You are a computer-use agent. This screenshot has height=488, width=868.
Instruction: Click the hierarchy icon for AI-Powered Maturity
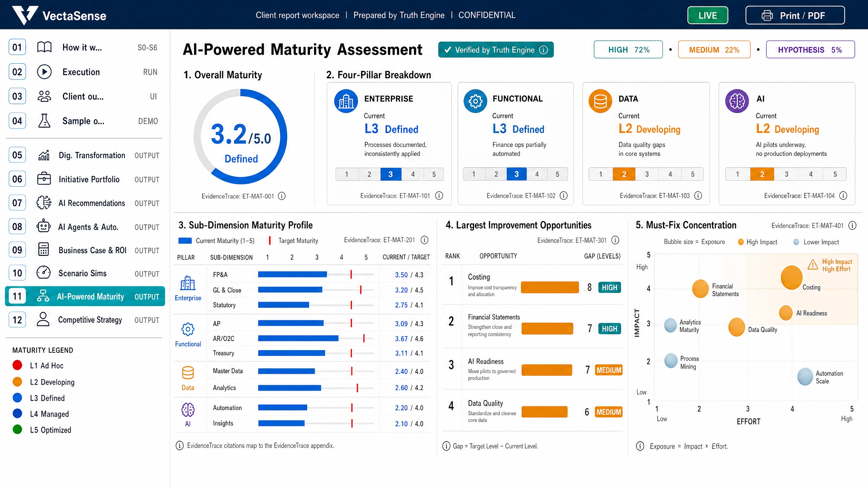click(x=43, y=296)
